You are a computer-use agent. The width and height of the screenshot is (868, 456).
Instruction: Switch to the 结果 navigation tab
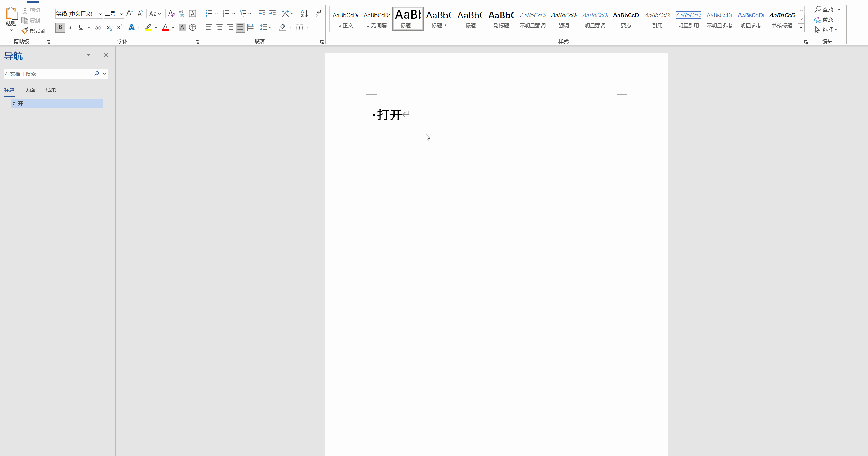pos(51,90)
